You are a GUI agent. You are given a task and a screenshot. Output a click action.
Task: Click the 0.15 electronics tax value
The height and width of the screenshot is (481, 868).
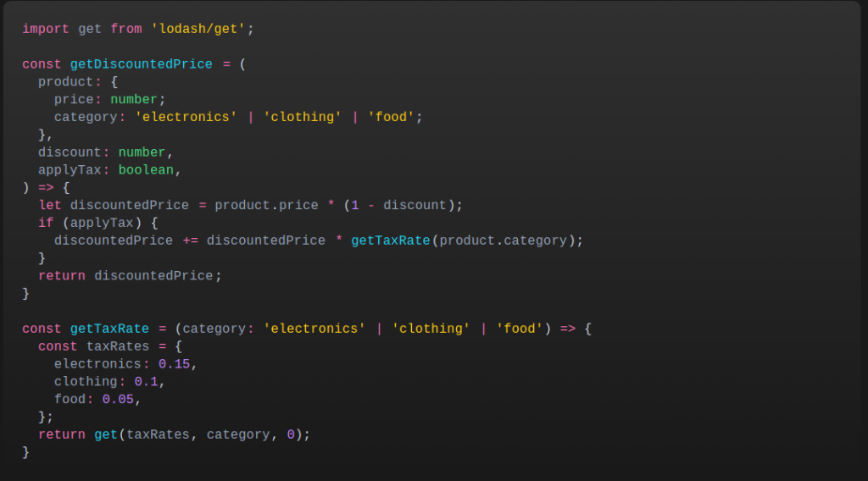click(174, 364)
